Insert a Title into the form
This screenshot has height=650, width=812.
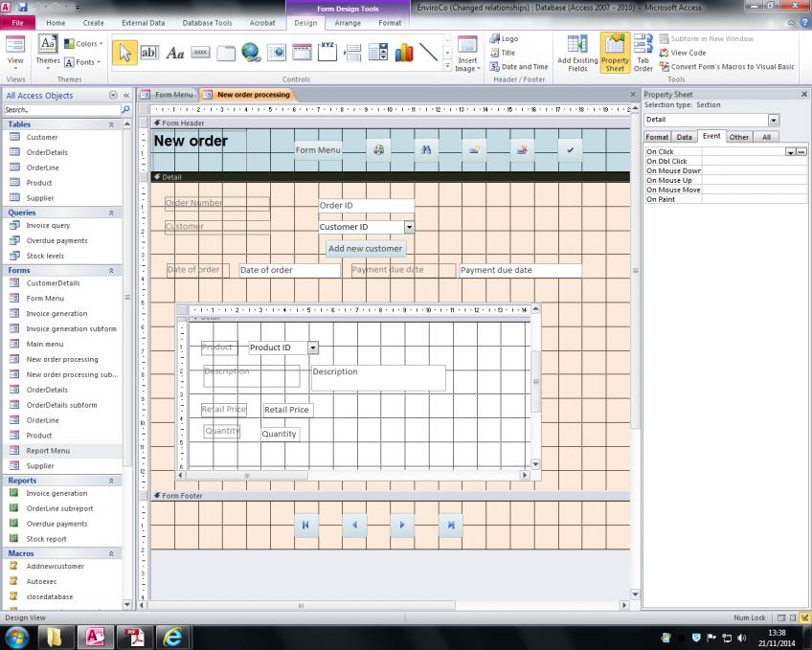click(x=504, y=53)
